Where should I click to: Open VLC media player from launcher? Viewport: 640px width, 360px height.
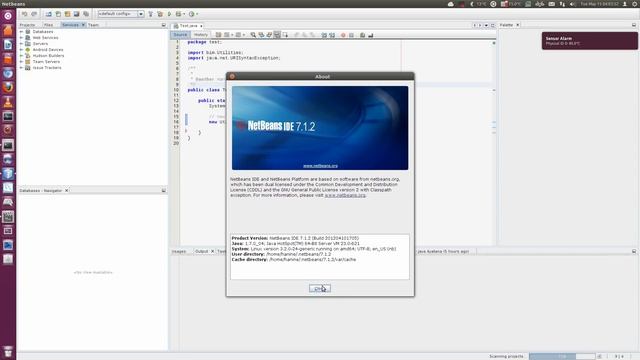[8, 102]
